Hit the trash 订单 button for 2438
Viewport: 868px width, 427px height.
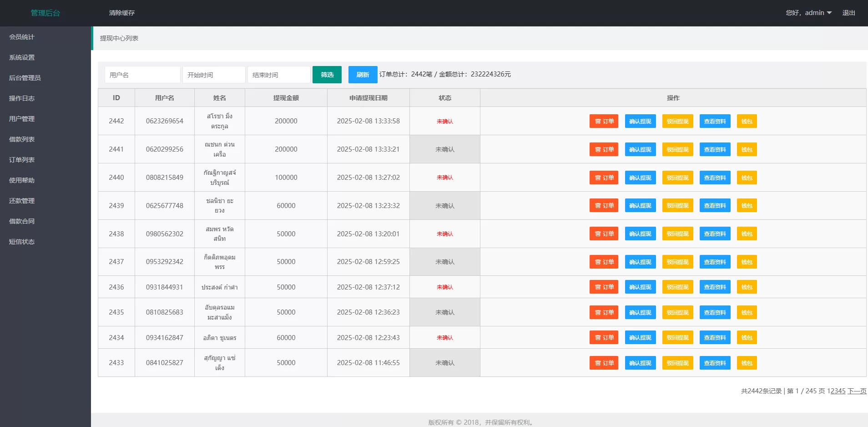(x=604, y=234)
